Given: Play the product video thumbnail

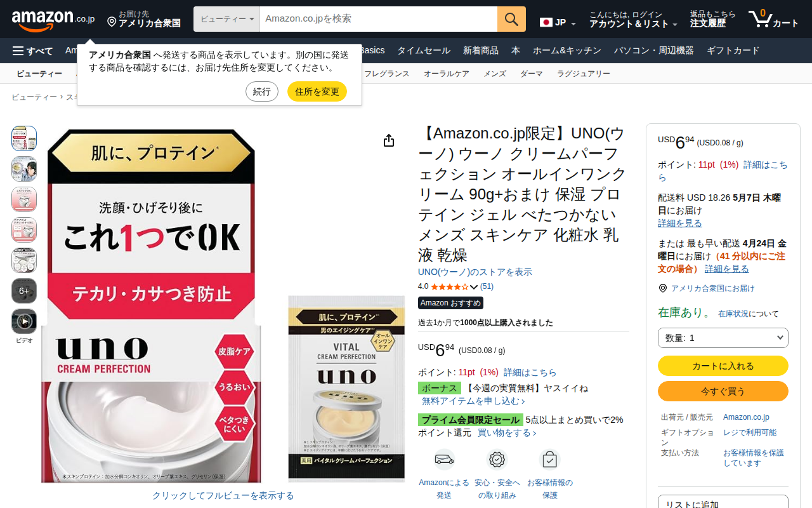Looking at the screenshot, I should (x=24, y=321).
